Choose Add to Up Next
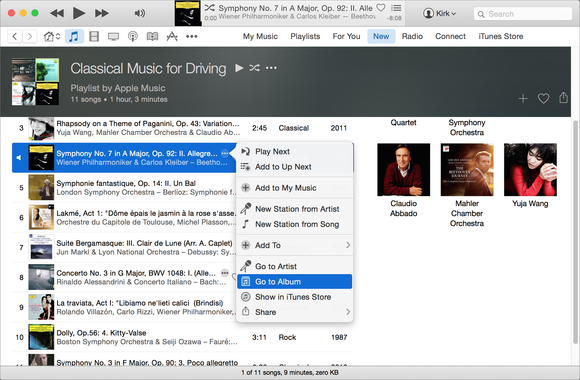Screen dimensions: 580x380 coord(294,167)
